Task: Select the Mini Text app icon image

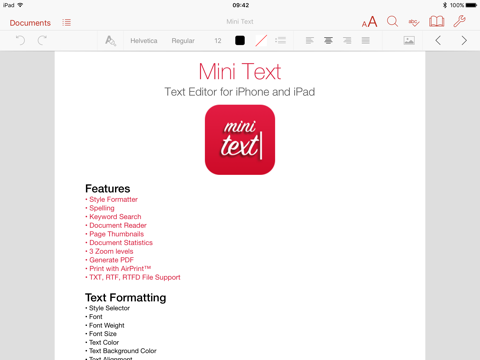Action: click(x=240, y=140)
